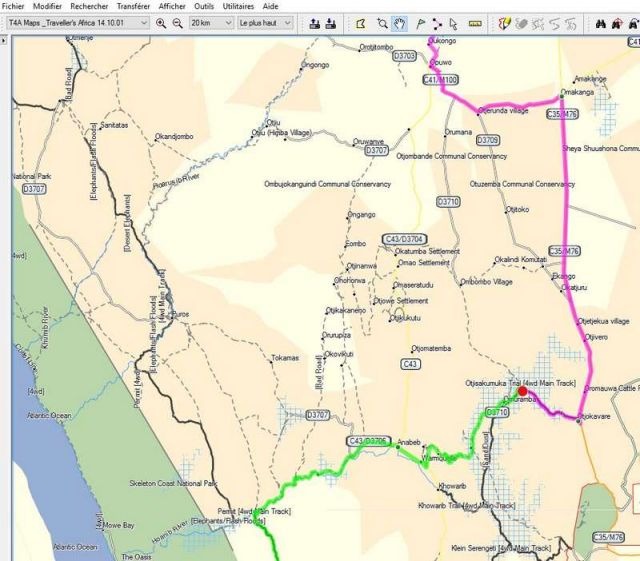This screenshot has height=561, width=640.
Task: Click the Otjikakaneno place label
Action: click(346, 311)
